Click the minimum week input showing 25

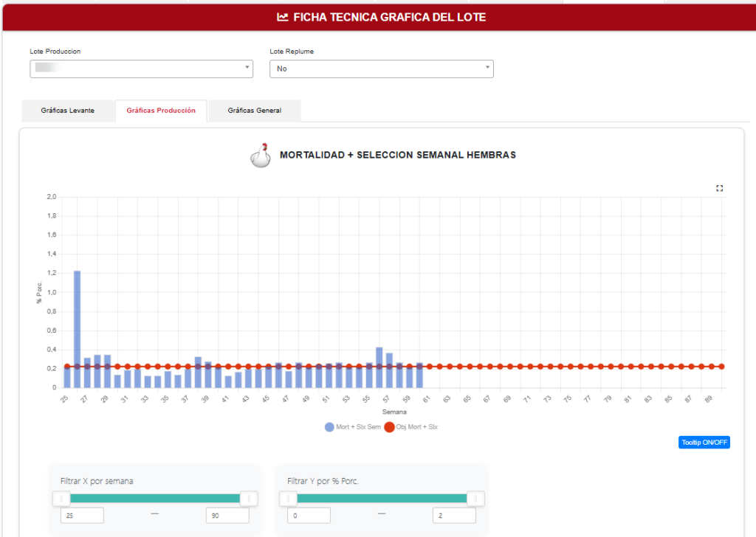click(82, 516)
